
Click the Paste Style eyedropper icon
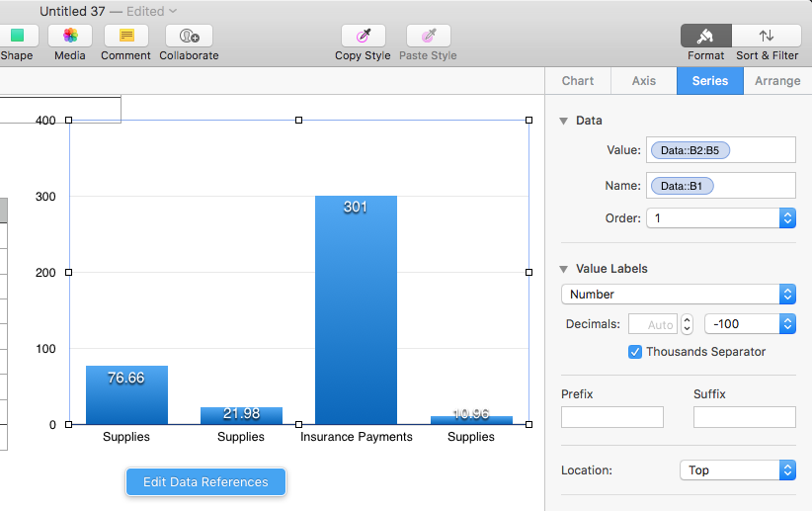(x=429, y=36)
